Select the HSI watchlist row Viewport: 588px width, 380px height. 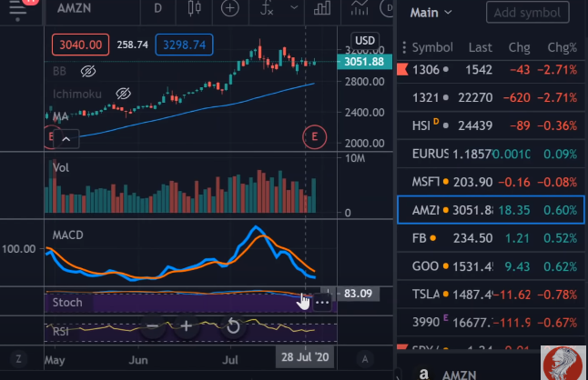coord(491,125)
